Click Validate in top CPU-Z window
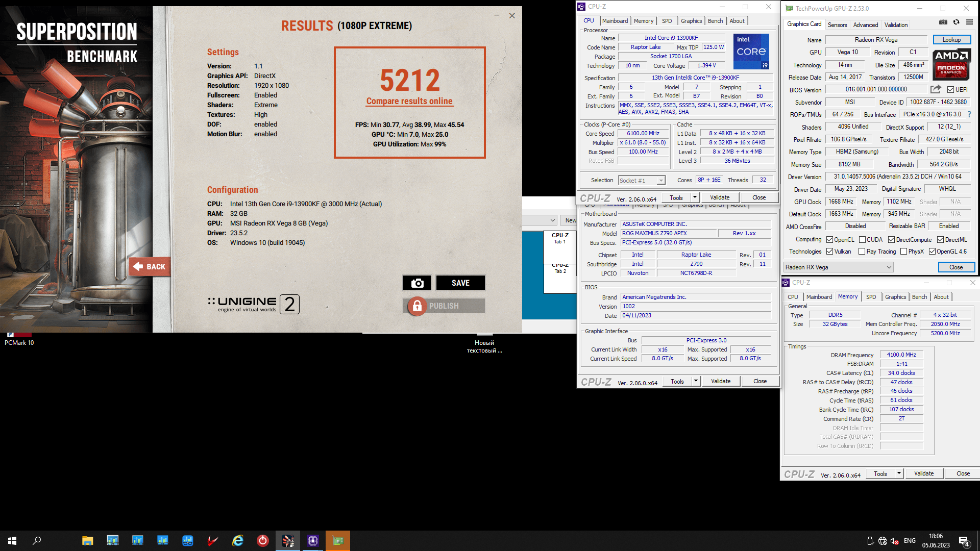The height and width of the screenshot is (551, 980). (720, 197)
